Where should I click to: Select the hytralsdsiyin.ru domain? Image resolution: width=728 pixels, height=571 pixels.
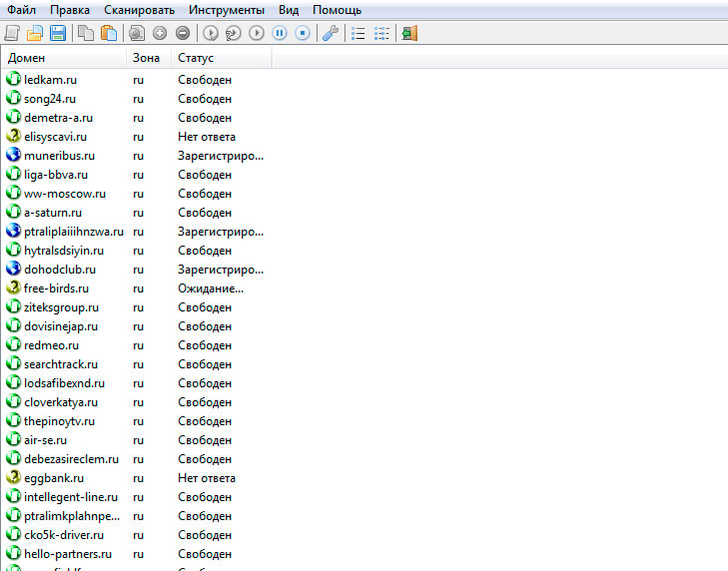click(x=64, y=251)
